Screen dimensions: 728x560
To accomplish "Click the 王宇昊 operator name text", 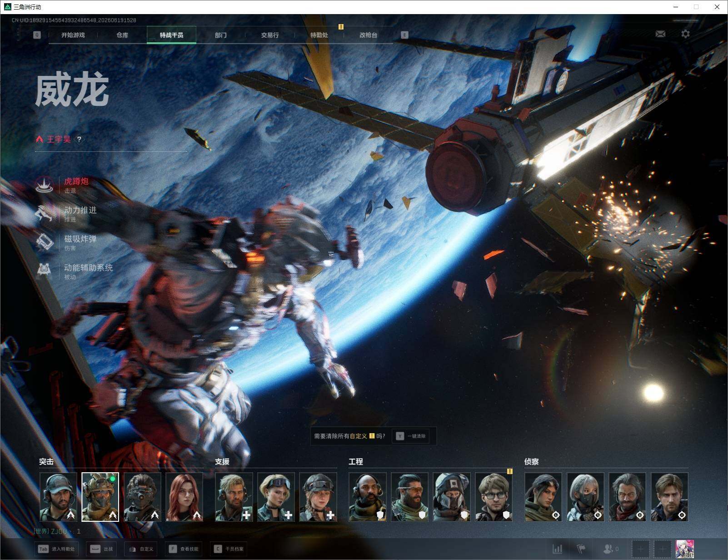I will (x=59, y=139).
